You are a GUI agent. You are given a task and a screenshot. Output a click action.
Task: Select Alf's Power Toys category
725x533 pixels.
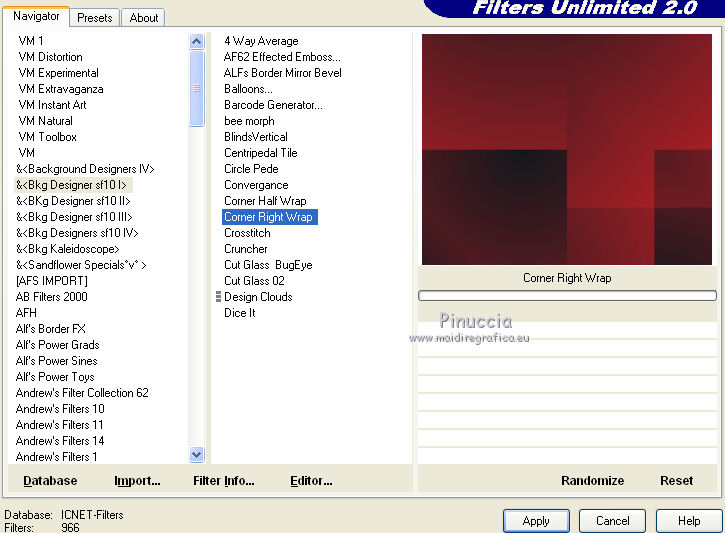click(x=55, y=377)
